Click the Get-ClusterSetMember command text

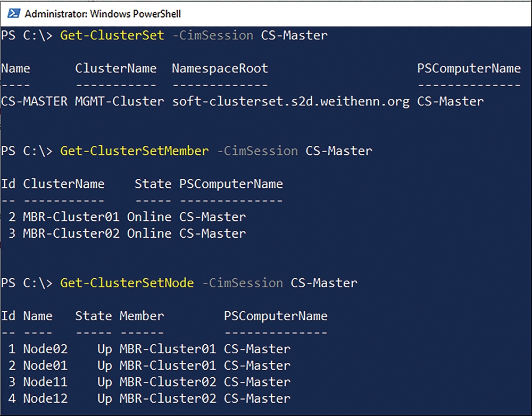point(135,151)
